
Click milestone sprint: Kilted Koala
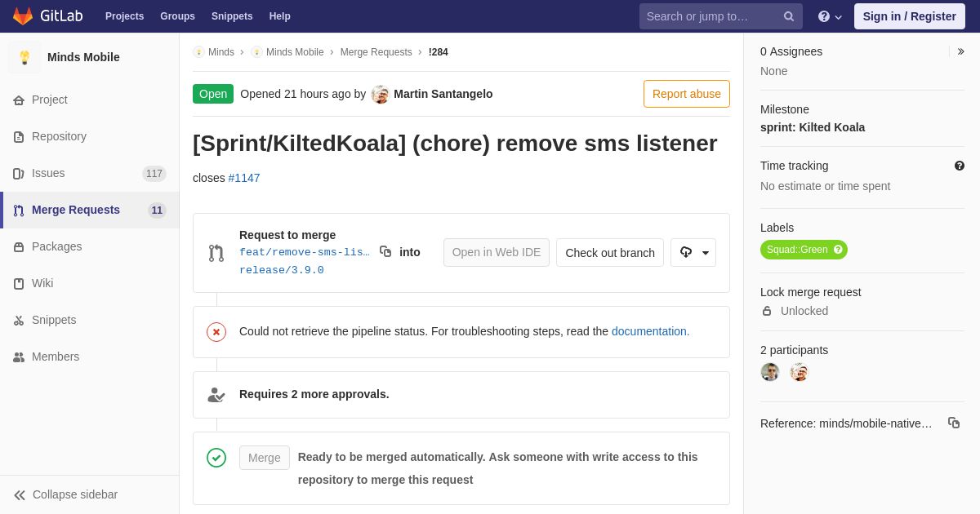point(813,127)
